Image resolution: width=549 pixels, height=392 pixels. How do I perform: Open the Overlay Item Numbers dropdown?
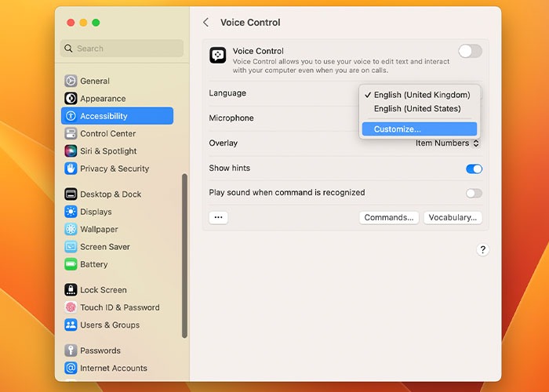[447, 143]
